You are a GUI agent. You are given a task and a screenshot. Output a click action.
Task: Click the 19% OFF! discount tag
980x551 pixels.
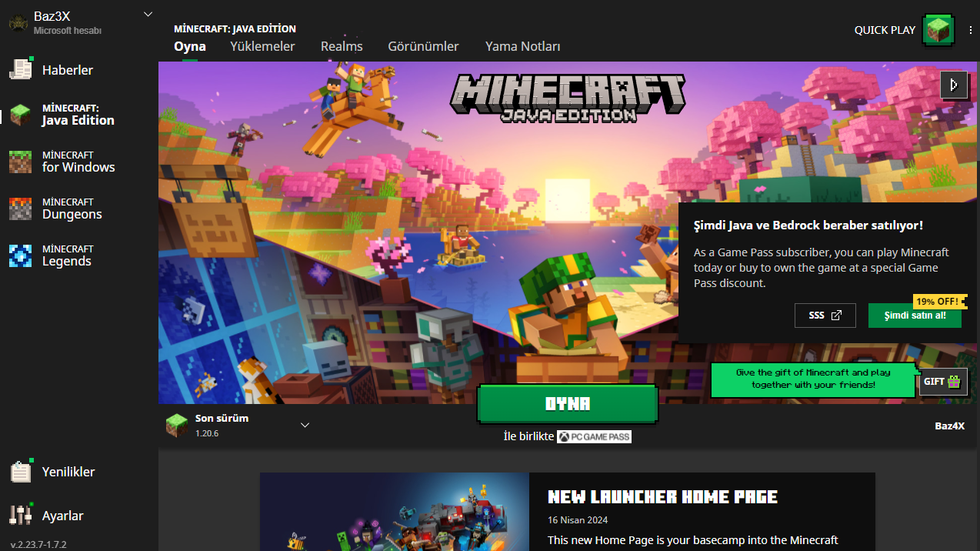[939, 302]
